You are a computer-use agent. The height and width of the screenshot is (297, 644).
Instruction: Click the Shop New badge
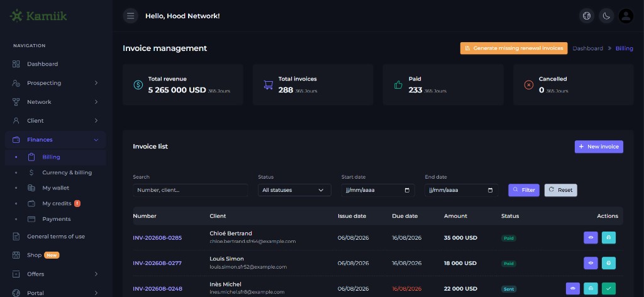tap(52, 255)
